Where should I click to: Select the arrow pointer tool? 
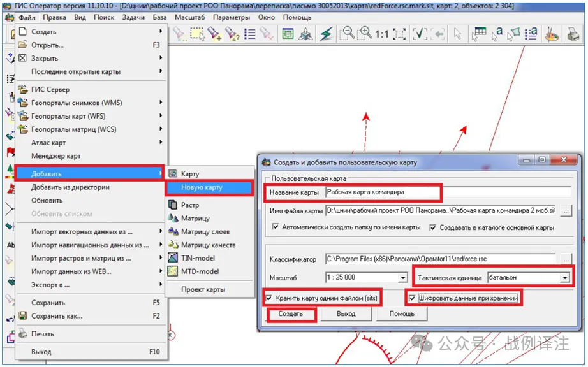point(457,34)
